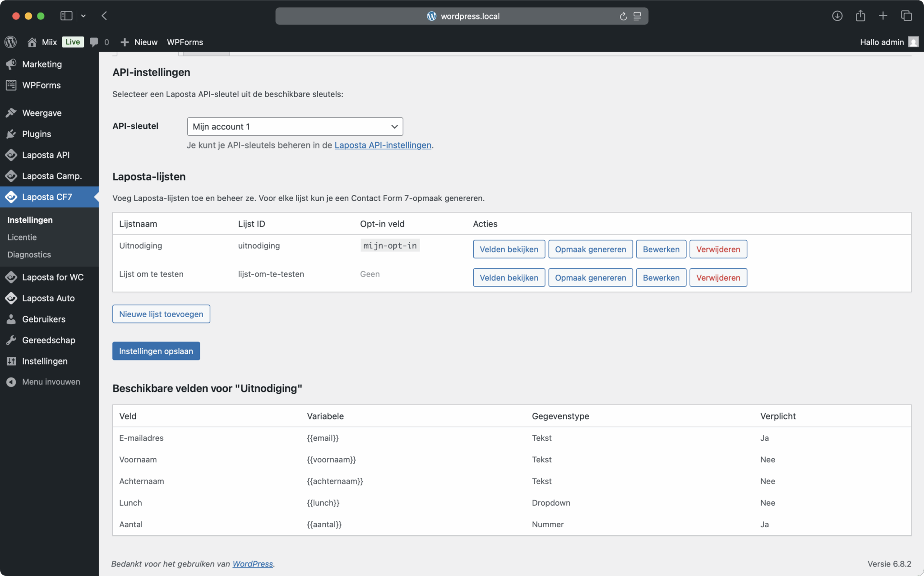Viewport: 924px width, 576px height.
Task: Reload the page in Safari
Action: [x=623, y=16]
